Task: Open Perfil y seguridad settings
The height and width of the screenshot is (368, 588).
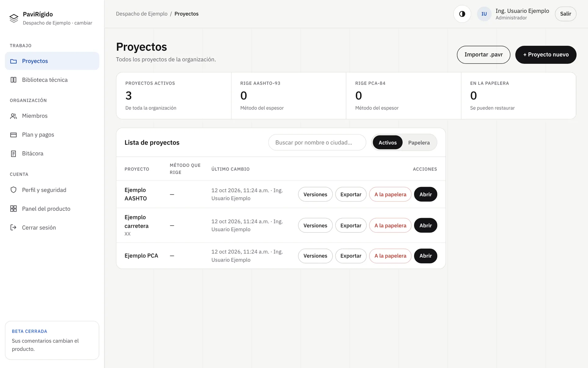Action: click(52, 190)
